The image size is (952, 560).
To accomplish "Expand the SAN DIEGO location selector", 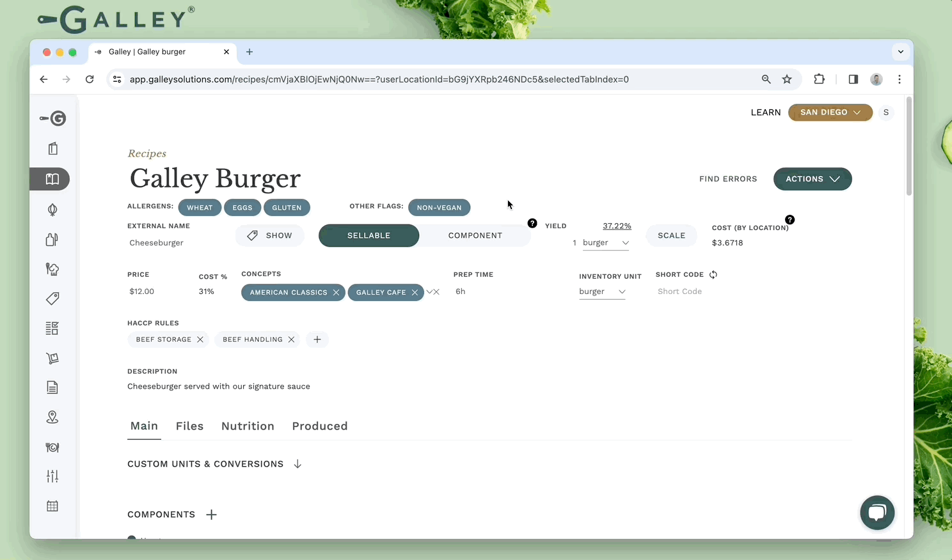I will (x=830, y=112).
